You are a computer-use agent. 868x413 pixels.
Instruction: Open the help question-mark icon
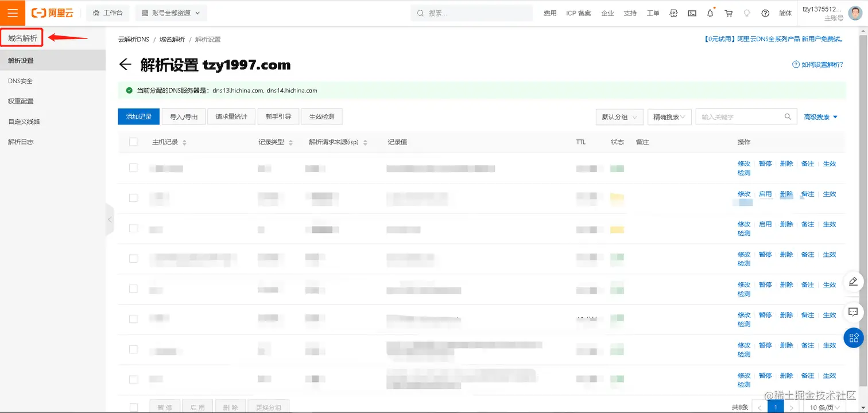pyautogui.click(x=765, y=13)
